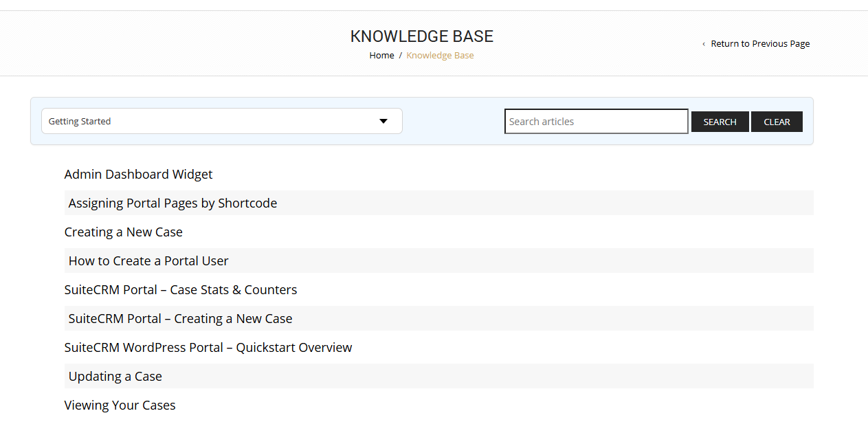Screen dimensions: 868x444
Task: Click the dropdown arrow in category selector
Action: point(383,122)
